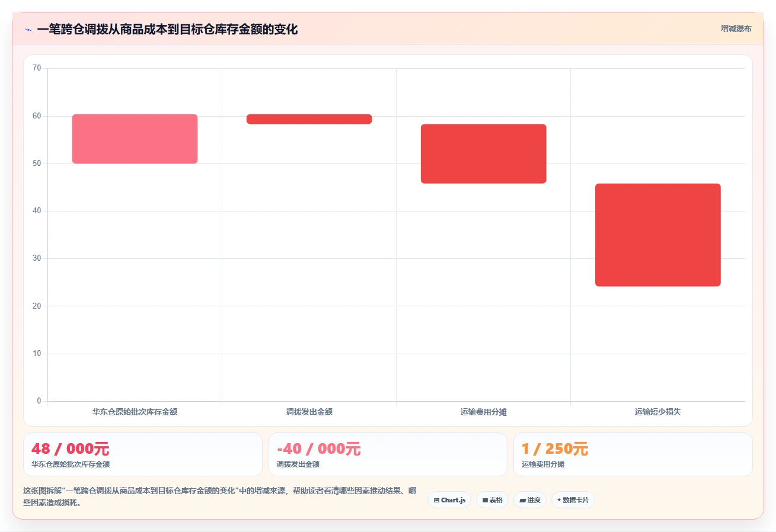The image size is (776, 532).
Task: Click the Chart.js tag chip
Action: click(x=449, y=500)
